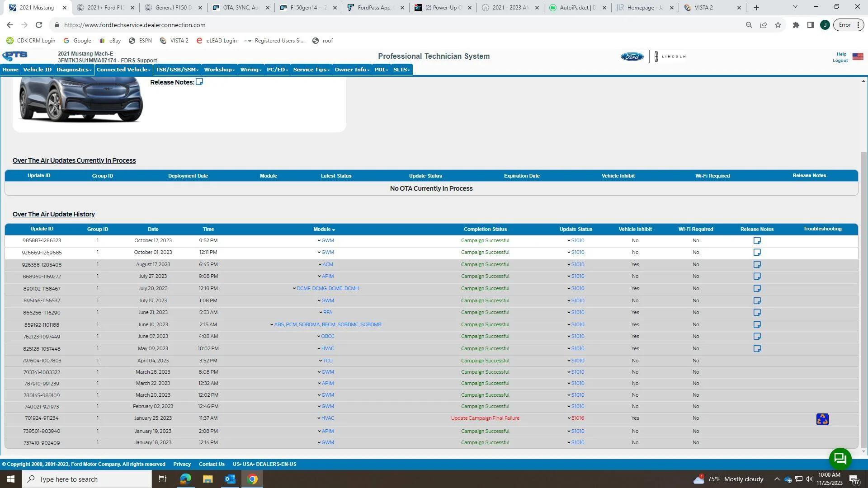Open Chrome extensions puzzle icon
This screenshot has width=868, height=488.
796,25
